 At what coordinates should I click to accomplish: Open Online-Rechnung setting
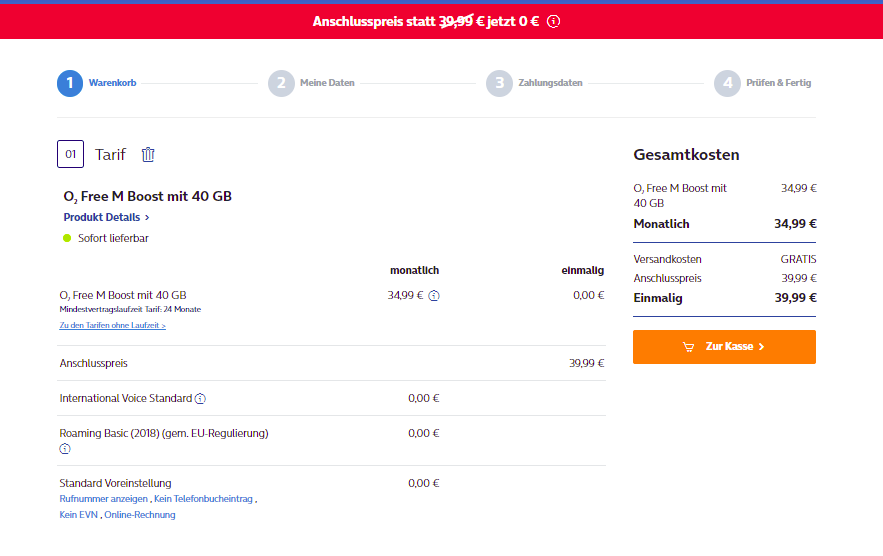coord(140,515)
